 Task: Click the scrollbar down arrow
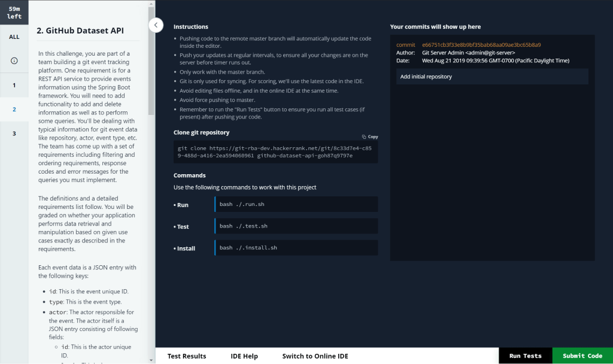(151, 360)
